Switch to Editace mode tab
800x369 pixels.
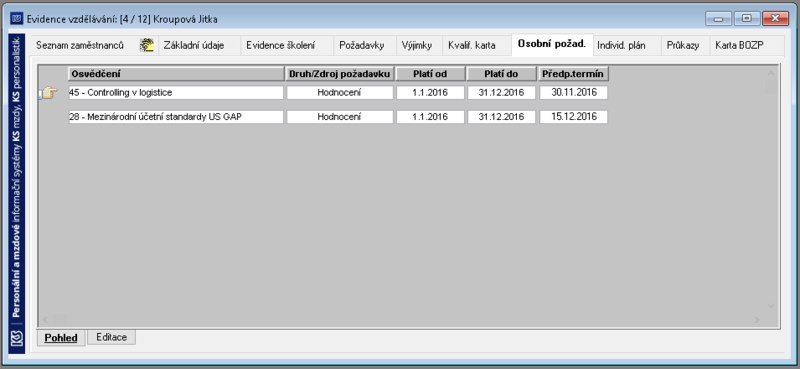tap(111, 337)
